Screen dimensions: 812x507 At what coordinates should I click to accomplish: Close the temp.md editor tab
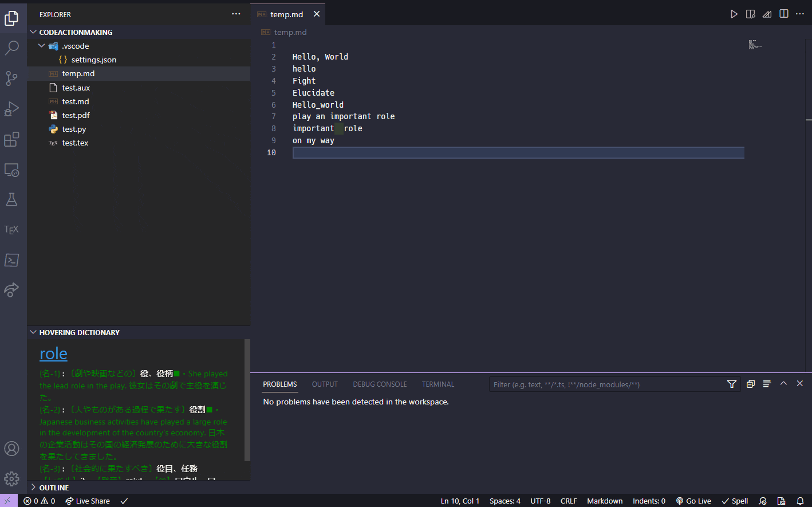tap(317, 14)
